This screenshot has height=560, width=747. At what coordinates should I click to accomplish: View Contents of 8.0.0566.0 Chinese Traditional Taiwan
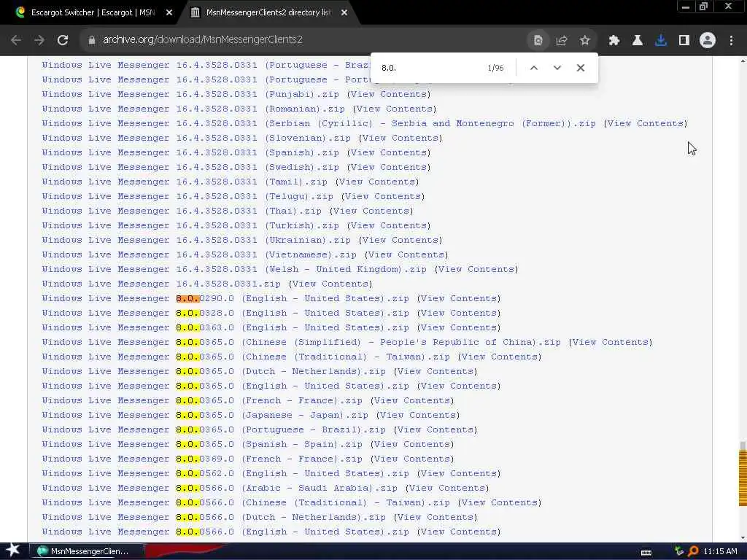pos(500,503)
